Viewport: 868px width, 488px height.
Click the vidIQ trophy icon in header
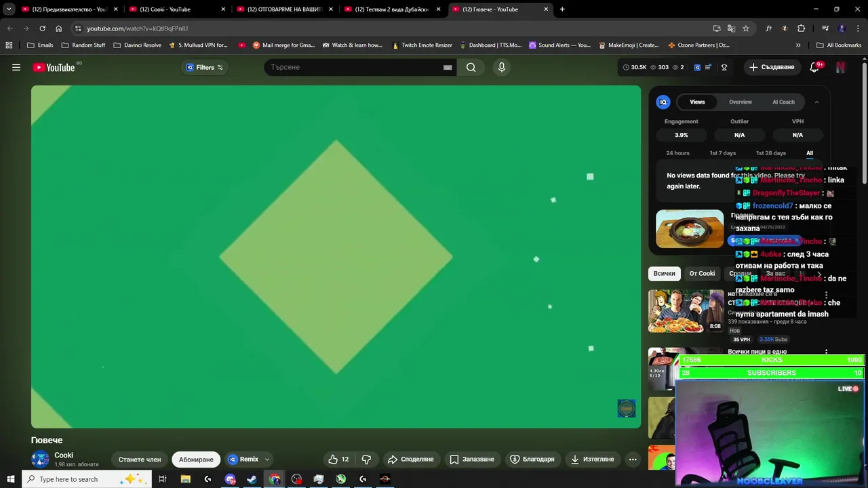(724, 67)
